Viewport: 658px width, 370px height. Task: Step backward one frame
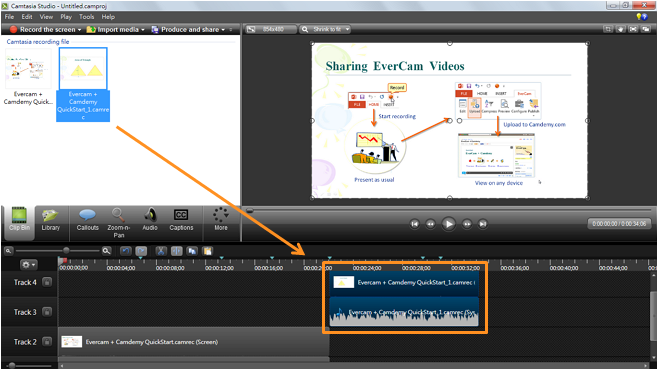pos(431,224)
